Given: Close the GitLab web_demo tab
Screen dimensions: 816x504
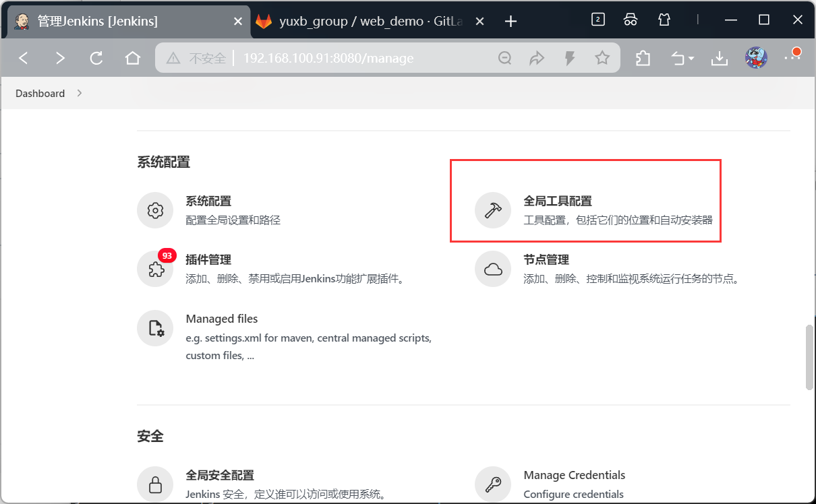Looking at the screenshot, I should 479,22.
